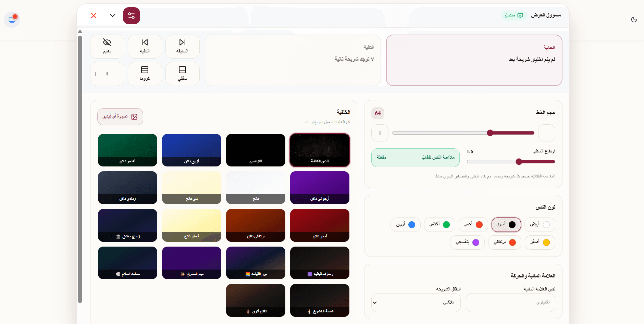Adjust the line height slider handle
Image resolution: width=644 pixels, height=324 pixels.
pyautogui.click(x=519, y=162)
